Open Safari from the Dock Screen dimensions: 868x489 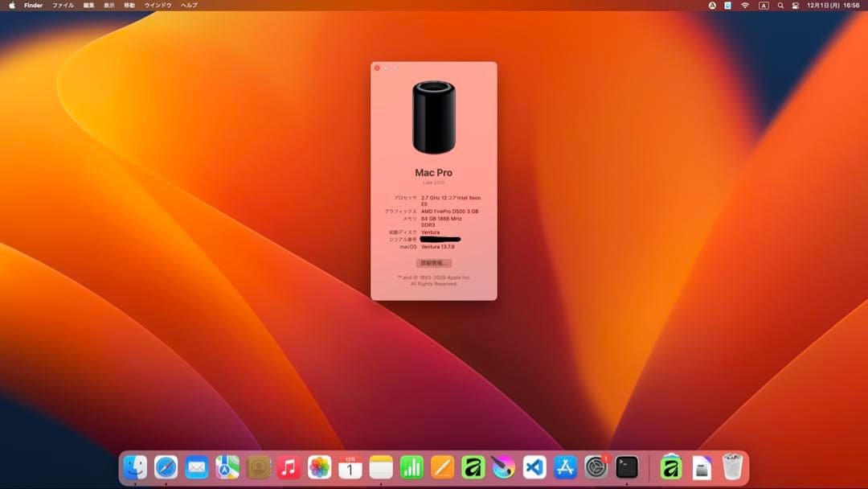(x=165, y=465)
